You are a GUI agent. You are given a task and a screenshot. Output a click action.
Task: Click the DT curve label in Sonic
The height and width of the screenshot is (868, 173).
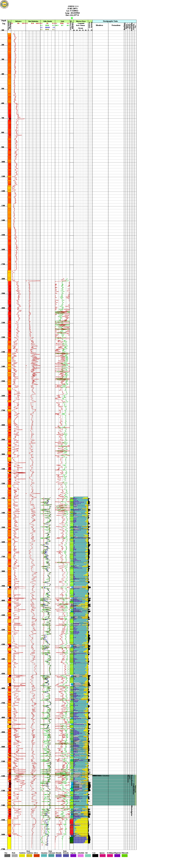(62, 25)
